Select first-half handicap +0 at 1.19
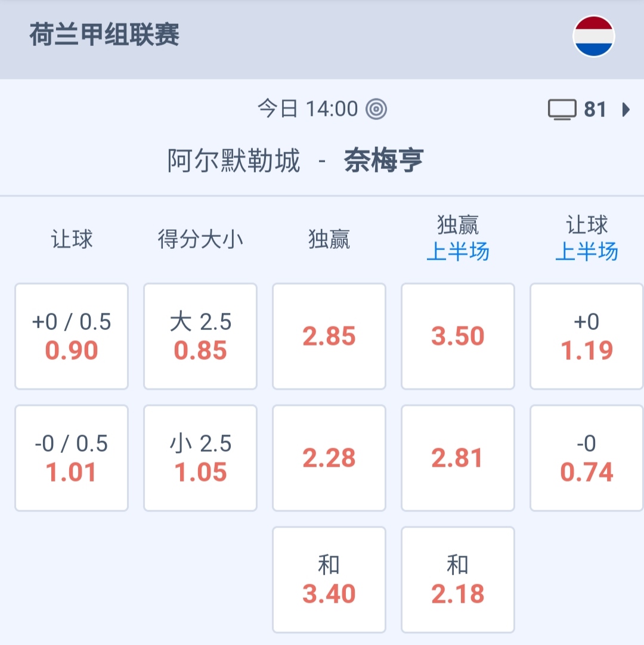Screen dimensions: 644x645 pyautogui.click(x=587, y=337)
